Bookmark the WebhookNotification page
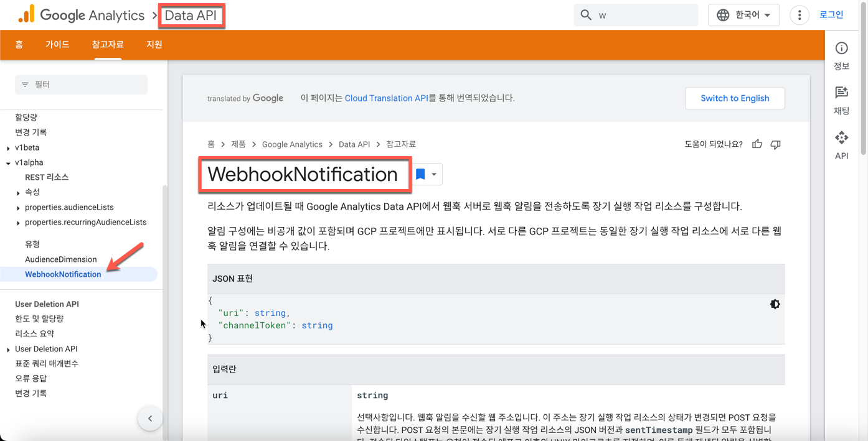This screenshot has height=441, width=868. click(420, 174)
